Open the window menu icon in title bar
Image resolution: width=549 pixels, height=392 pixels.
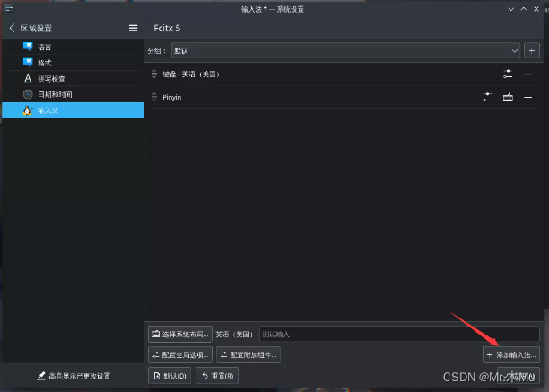point(9,8)
